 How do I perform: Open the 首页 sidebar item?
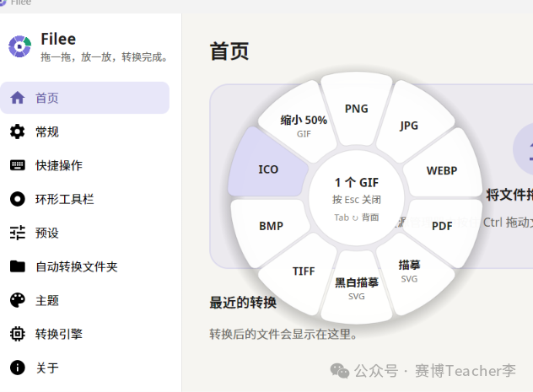[85, 98]
